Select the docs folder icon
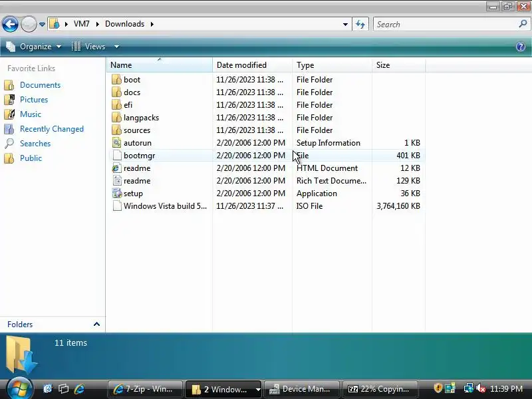 [x=117, y=92]
